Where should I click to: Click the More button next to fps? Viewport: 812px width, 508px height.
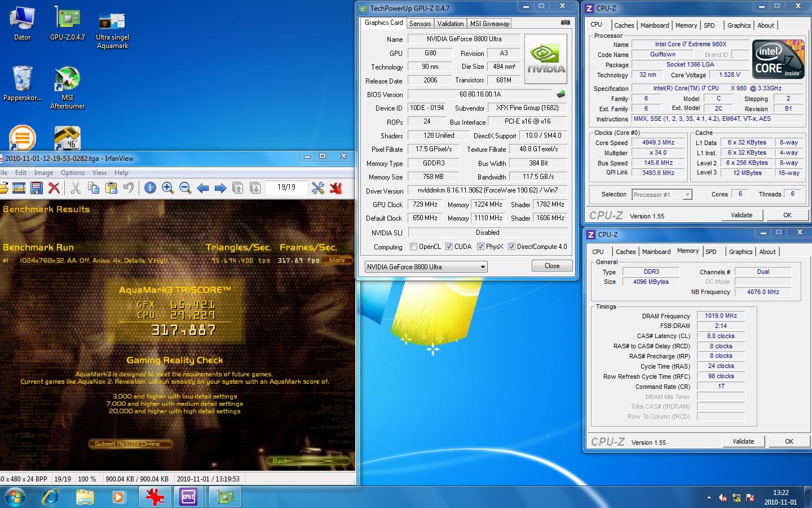point(338,260)
